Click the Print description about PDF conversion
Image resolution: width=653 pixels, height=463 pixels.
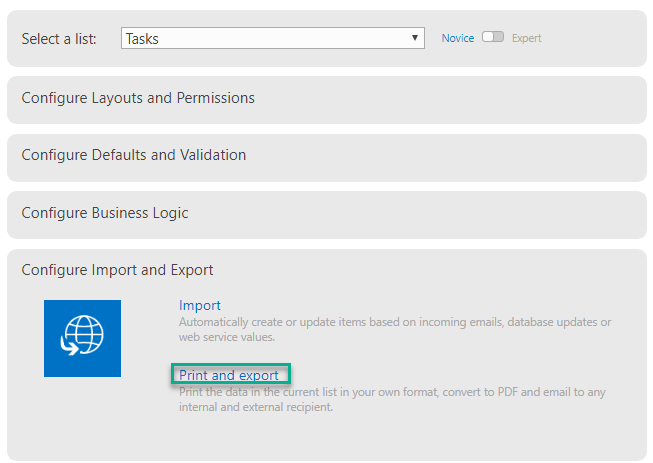coord(392,399)
